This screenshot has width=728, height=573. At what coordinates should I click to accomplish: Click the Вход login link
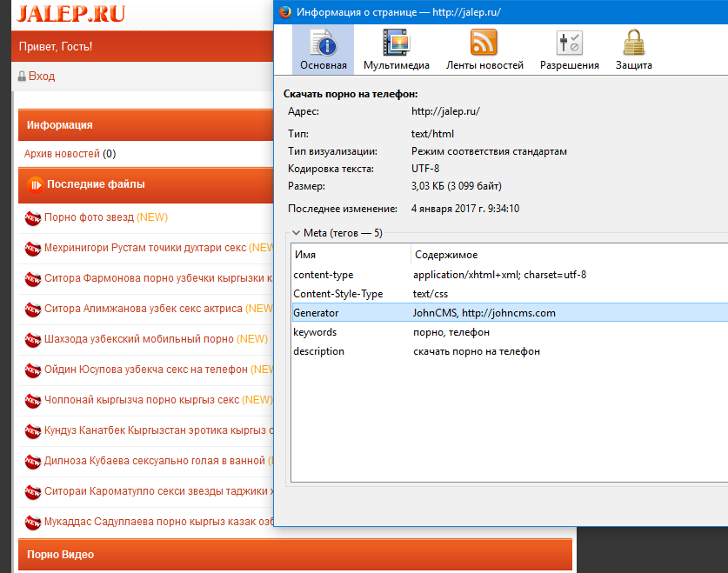pyautogui.click(x=42, y=77)
